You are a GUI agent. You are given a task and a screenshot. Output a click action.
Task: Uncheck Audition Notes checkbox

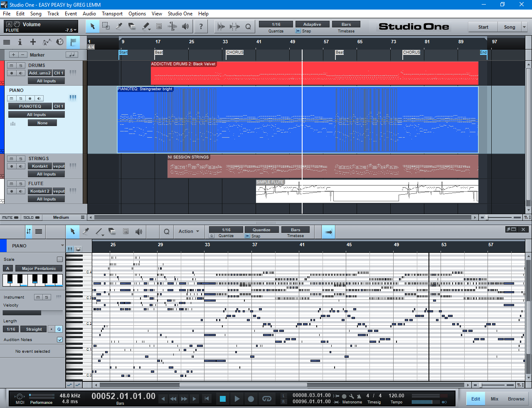(60, 339)
